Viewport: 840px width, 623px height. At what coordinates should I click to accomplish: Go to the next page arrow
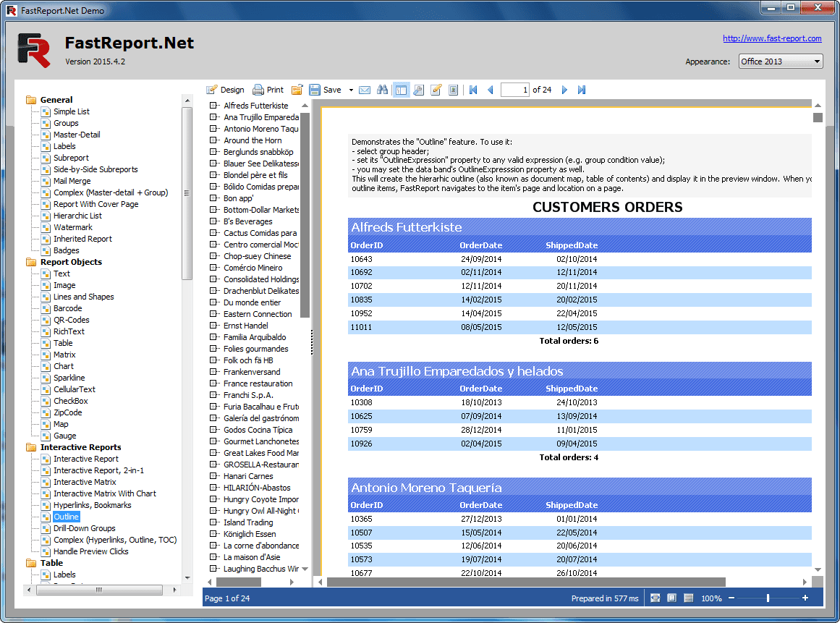coord(564,90)
